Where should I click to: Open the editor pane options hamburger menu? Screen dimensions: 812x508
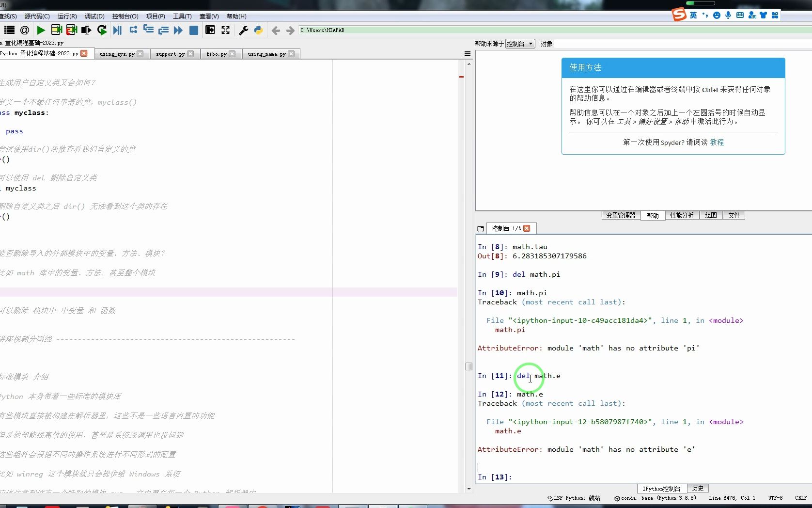click(x=468, y=54)
